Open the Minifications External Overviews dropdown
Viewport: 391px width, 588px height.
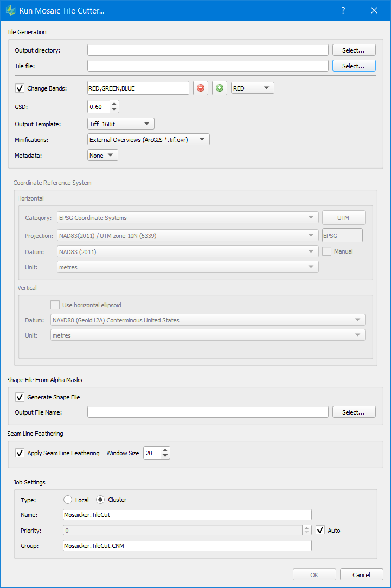pos(148,140)
